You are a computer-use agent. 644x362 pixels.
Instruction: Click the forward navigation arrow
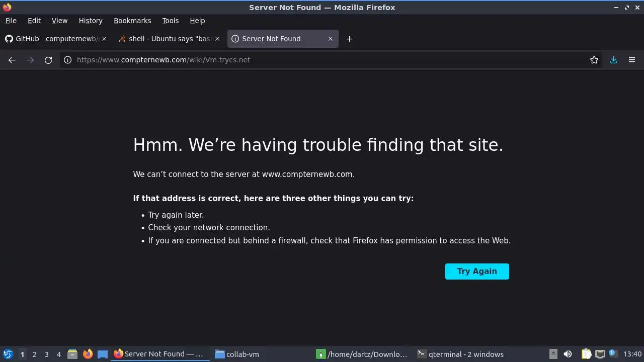coord(30,60)
